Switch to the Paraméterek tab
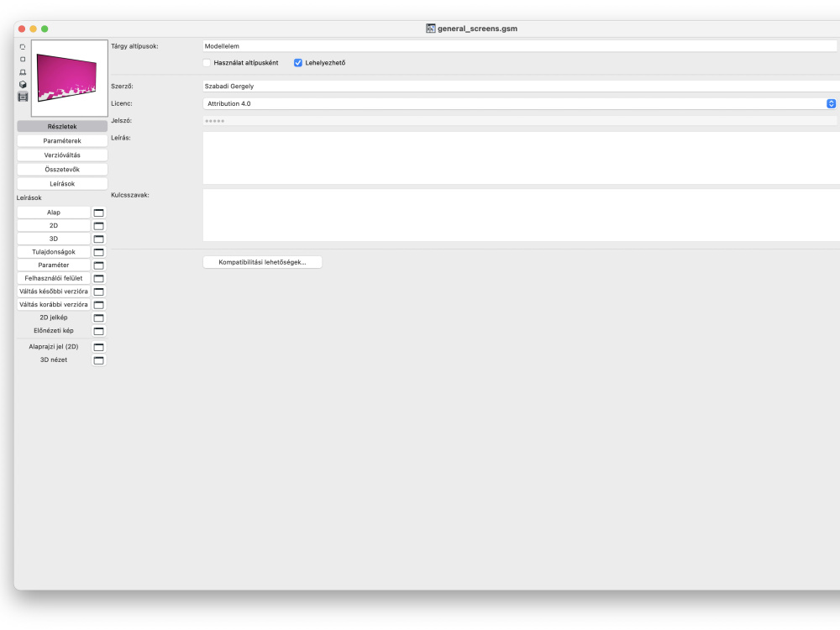 pyautogui.click(x=62, y=141)
